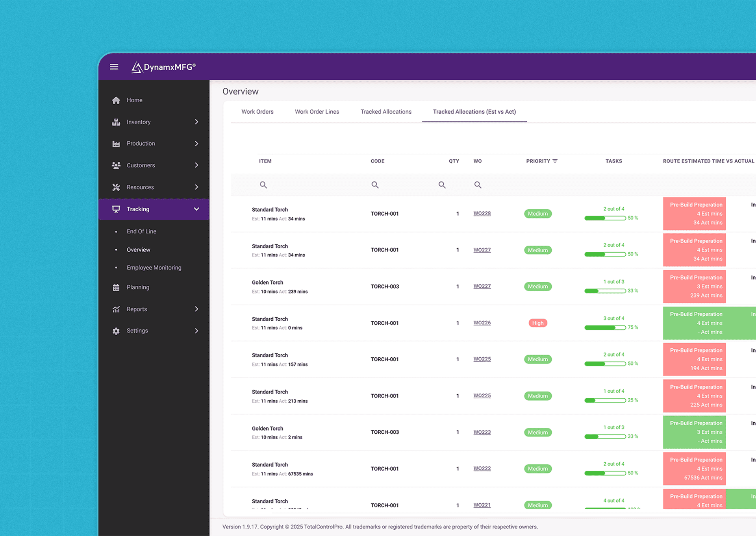The height and width of the screenshot is (536, 756).
Task: Click the Item search input field
Action: pyautogui.click(x=263, y=185)
